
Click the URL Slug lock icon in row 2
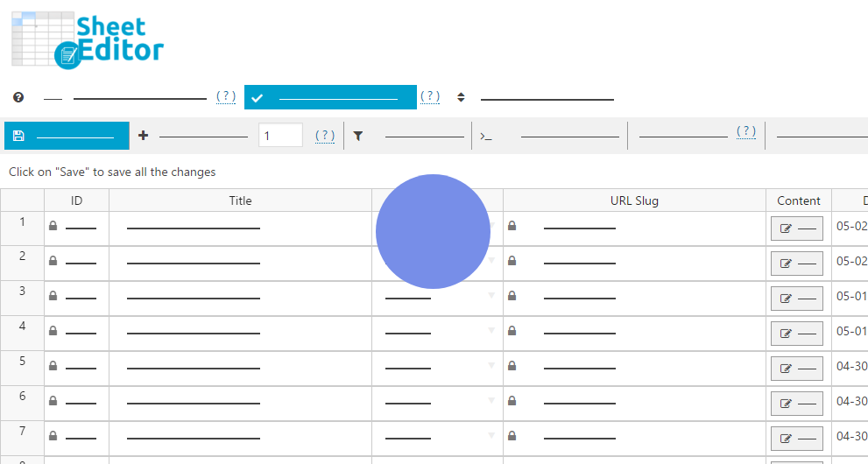pyautogui.click(x=512, y=261)
